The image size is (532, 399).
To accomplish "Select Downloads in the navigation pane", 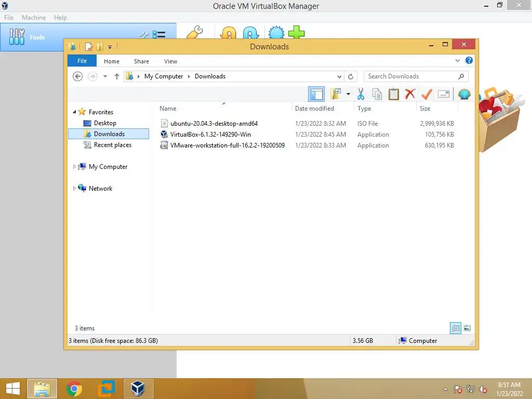I will tap(109, 134).
